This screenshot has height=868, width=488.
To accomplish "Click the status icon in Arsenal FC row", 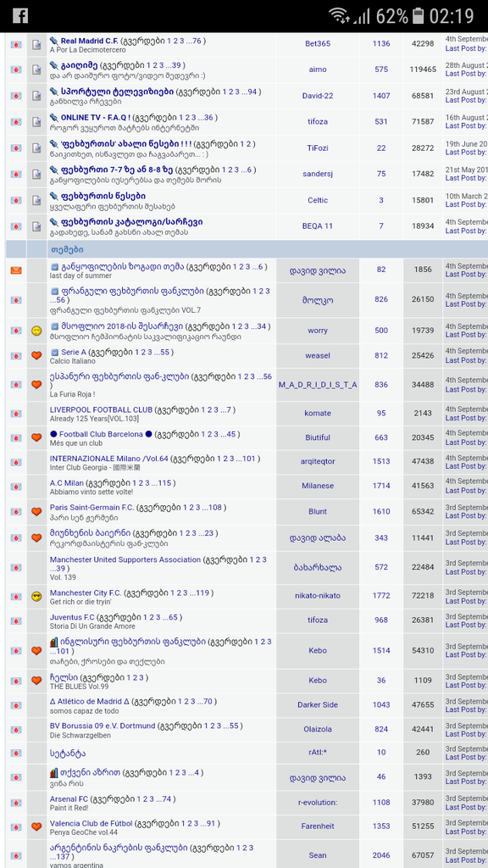I will (16, 803).
